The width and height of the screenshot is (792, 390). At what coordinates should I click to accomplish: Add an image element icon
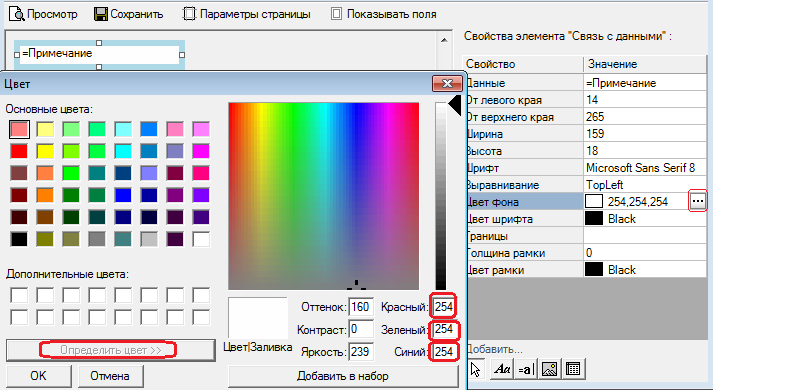(x=549, y=369)
